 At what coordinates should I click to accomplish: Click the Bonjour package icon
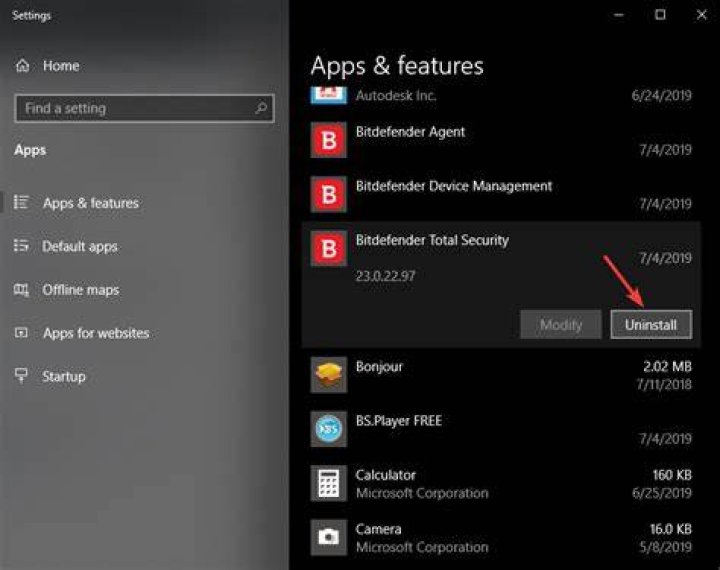(328, 375)
